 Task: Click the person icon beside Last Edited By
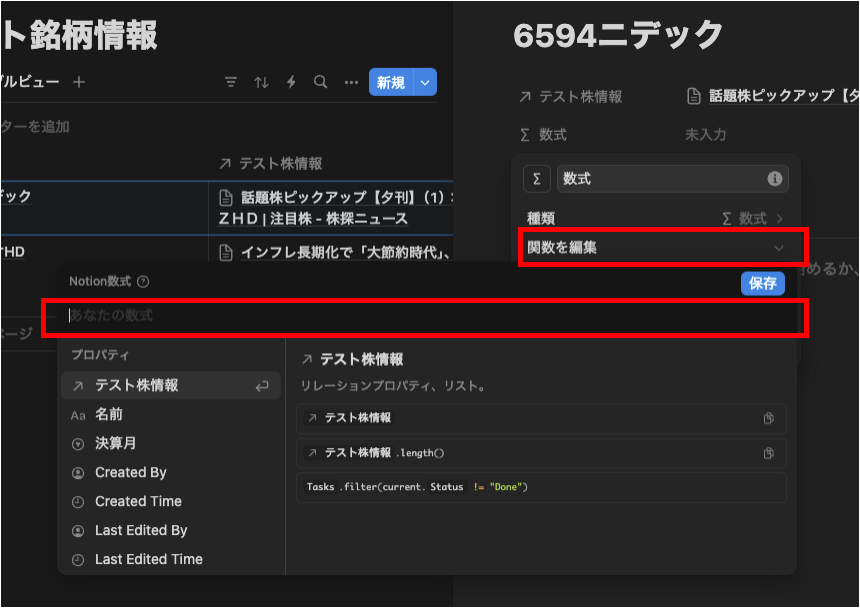coord(78,531)
